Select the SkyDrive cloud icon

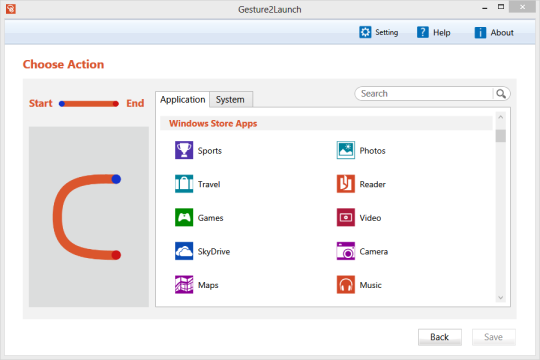pos(184,251)
